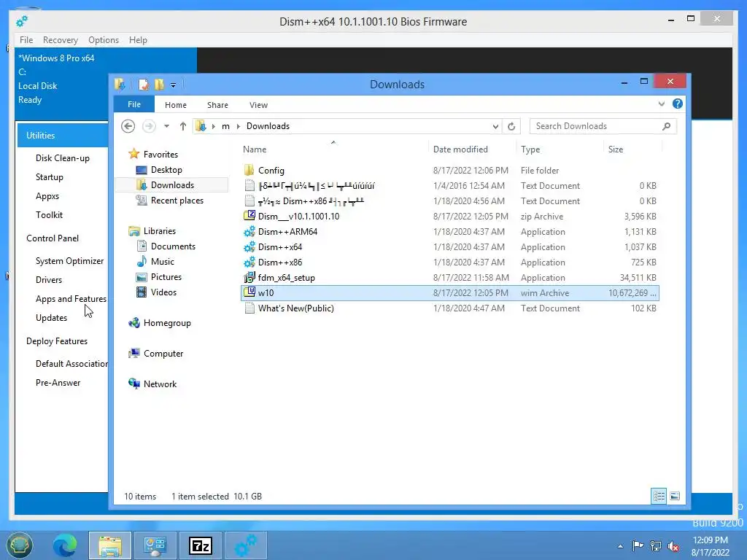Select the Dism__v10.1.1001.10 zip archive icon

click(249, 216)
